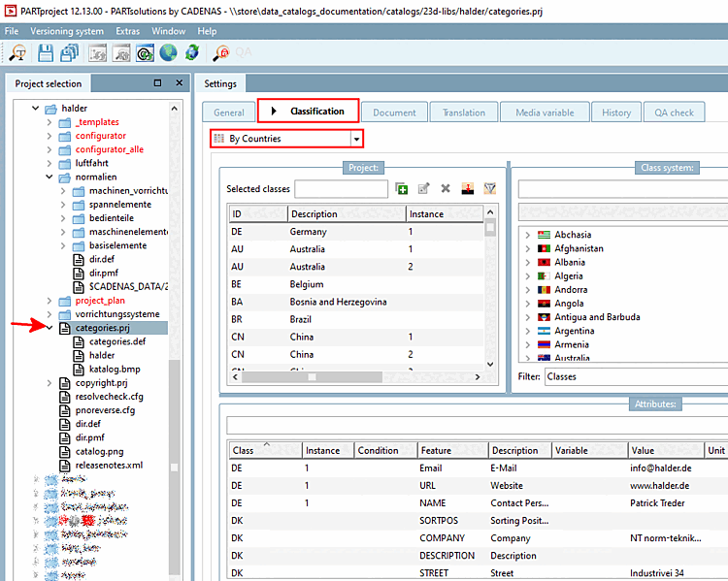This screenshot has width=728, height=581.
Task: Click the gray X delete class icon
Action: point(446,188)
